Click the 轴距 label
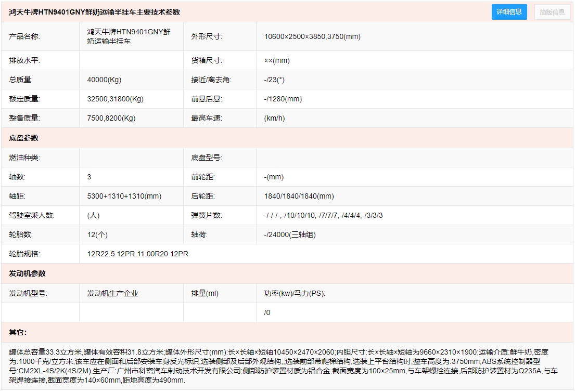575x392 pixels. click(x=17, y=197)
